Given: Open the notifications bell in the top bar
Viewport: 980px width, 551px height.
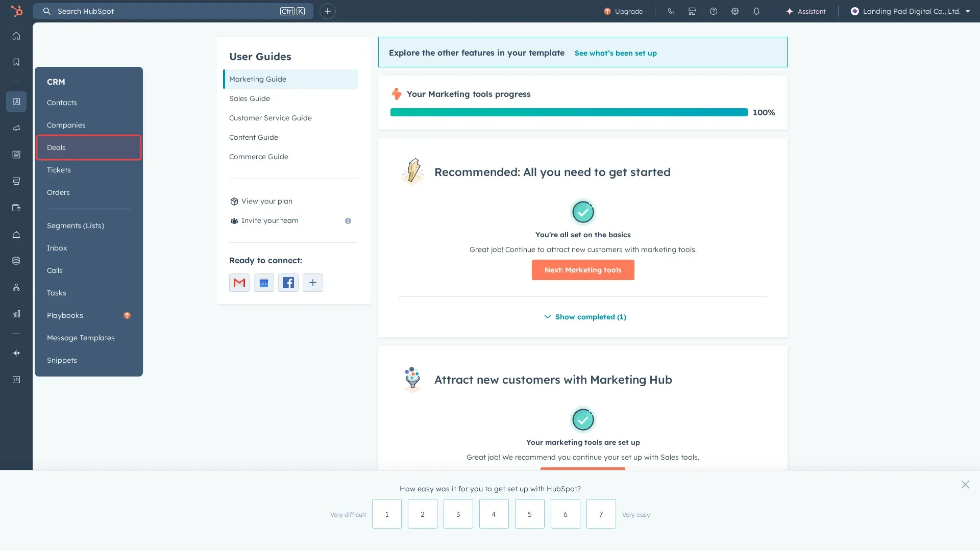Looking at the screenshot, I should click(756, 11).
